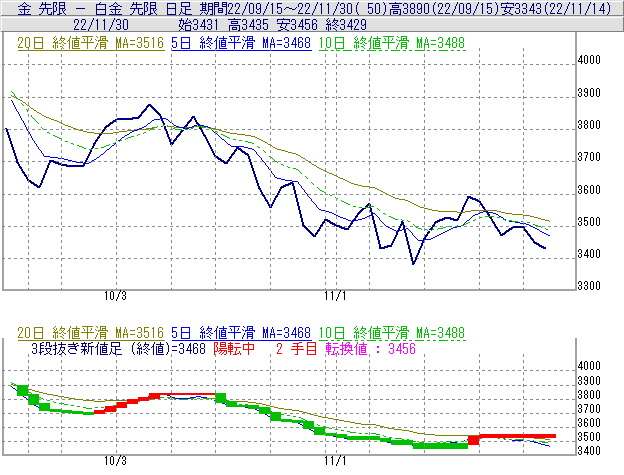624x475 pixels.
Task: Click the 11/1 date label under lower chart
Action: click(335, 461)
